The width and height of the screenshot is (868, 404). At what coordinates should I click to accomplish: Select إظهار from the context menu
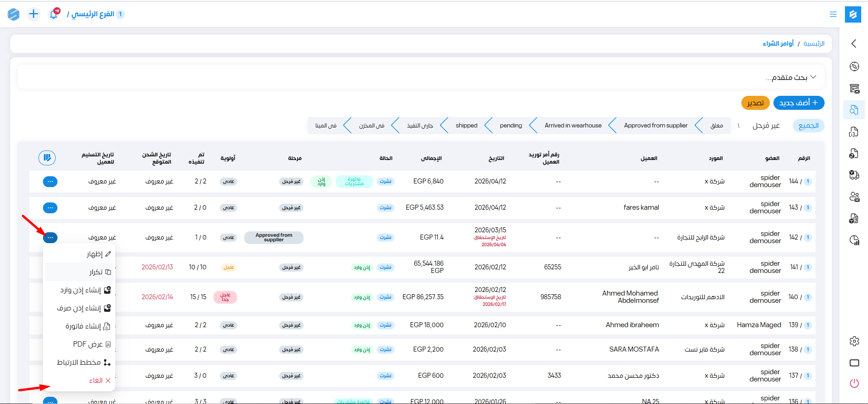[x=95, y=254]
